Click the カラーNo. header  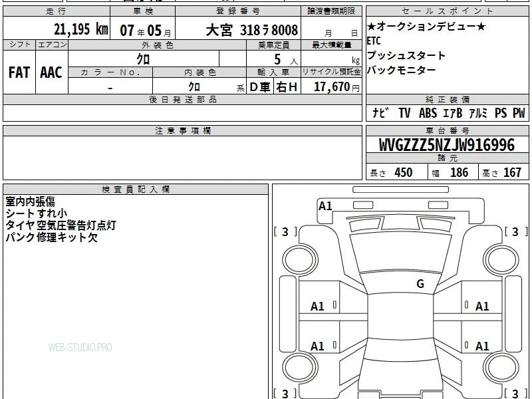pyautogui.click(x=110, y=72)
